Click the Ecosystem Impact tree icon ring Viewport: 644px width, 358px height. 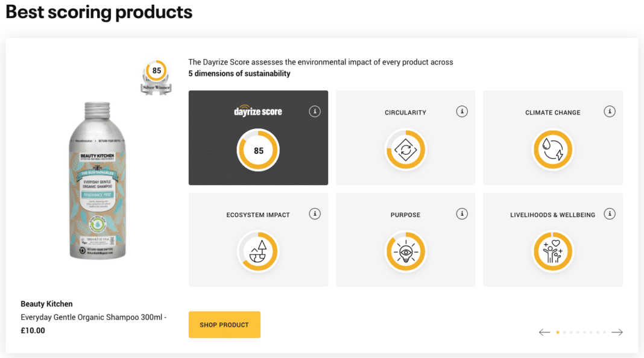click(x=258, y=252)
